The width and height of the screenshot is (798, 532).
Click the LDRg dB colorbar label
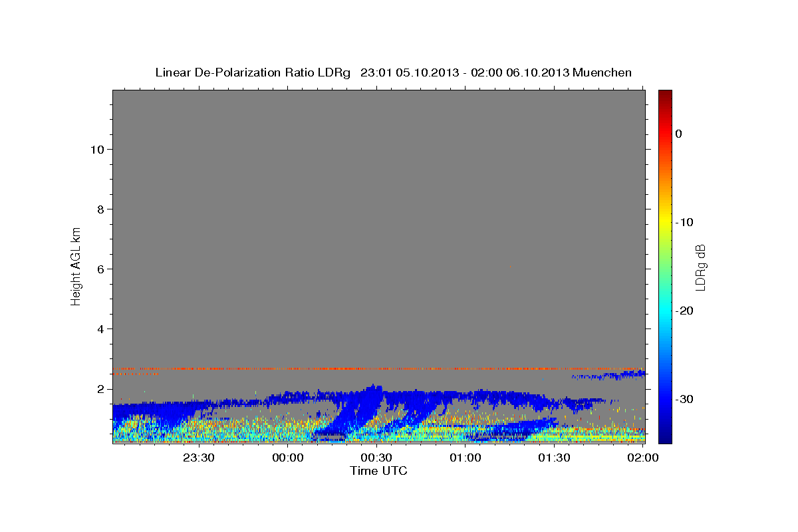click(700, 267)
